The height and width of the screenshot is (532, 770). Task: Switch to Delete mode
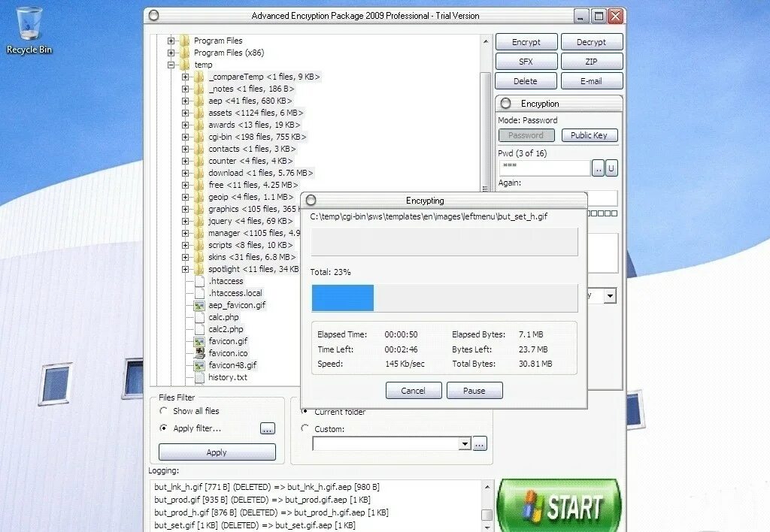point(526,81)
